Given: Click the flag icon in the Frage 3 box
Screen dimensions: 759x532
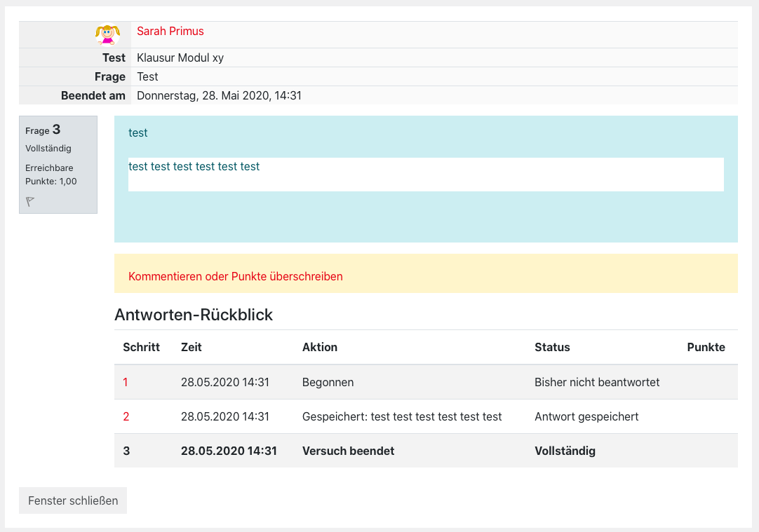Looking at the screenshot, I should tap(30, 202).
